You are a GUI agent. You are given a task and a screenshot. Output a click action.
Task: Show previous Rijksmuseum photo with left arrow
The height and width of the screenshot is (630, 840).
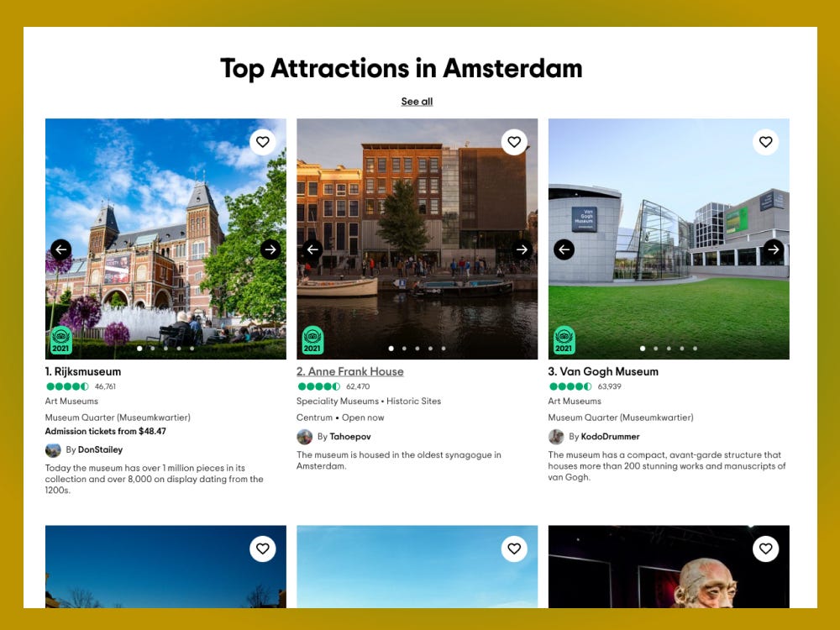coord(61,249)
